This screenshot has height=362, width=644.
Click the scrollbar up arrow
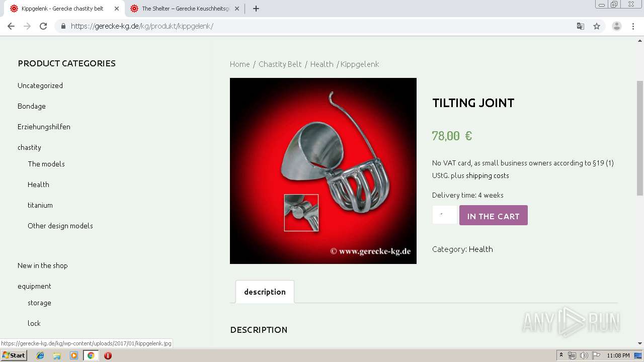coord(640,41)
